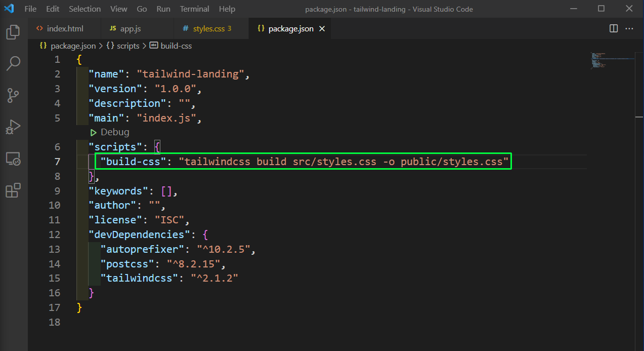This screenshot has height=351, width=644.
Task: Click line number 12 in the gutter
Action: [54, 235]
